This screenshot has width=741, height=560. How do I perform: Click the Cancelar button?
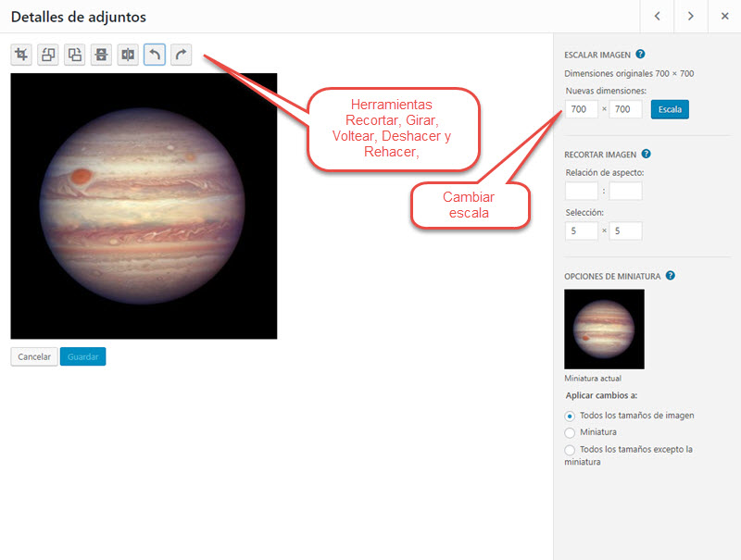tap(34, 356)
